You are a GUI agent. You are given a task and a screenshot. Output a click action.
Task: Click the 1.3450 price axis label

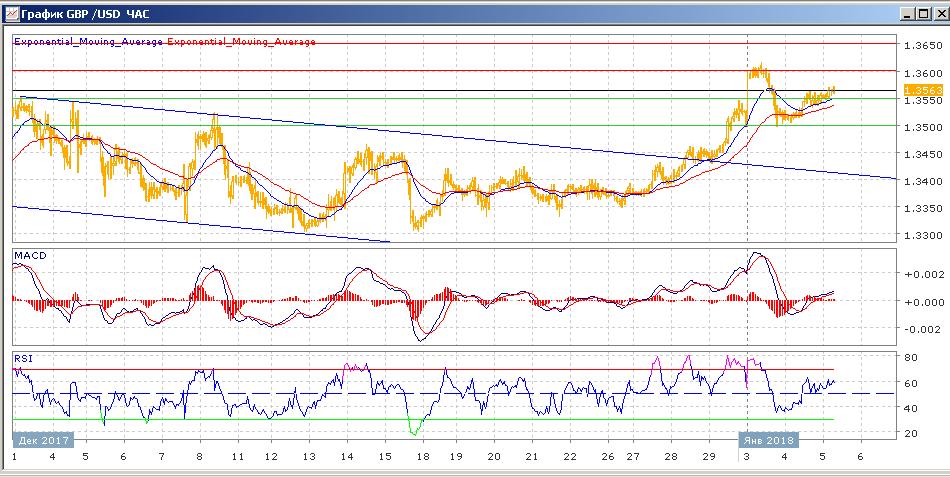[923, 155]
